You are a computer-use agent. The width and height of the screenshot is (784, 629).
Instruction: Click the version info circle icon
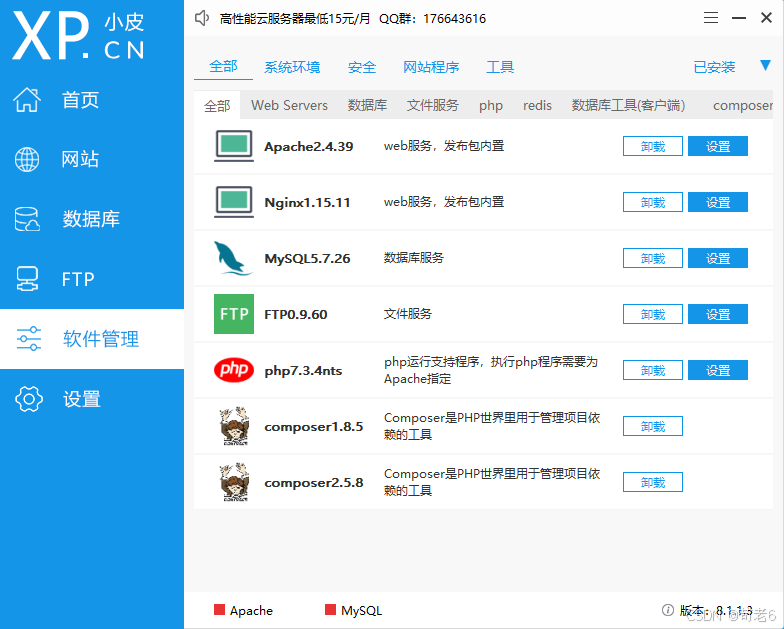668,610
